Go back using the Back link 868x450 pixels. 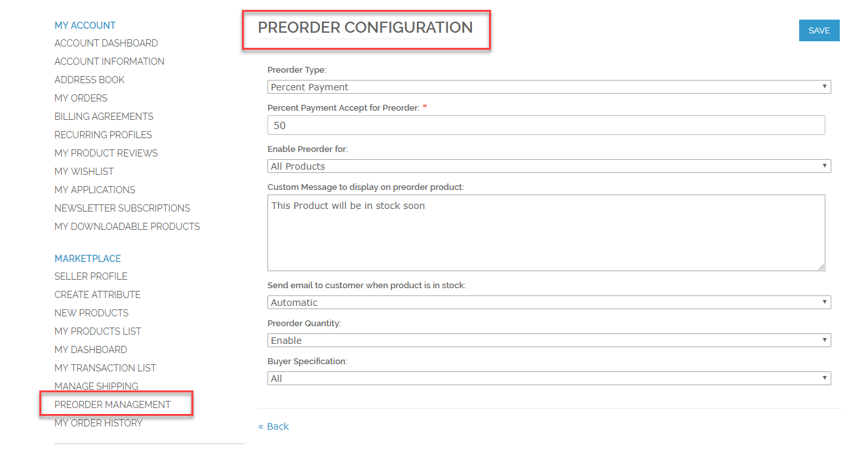point(273,426)
